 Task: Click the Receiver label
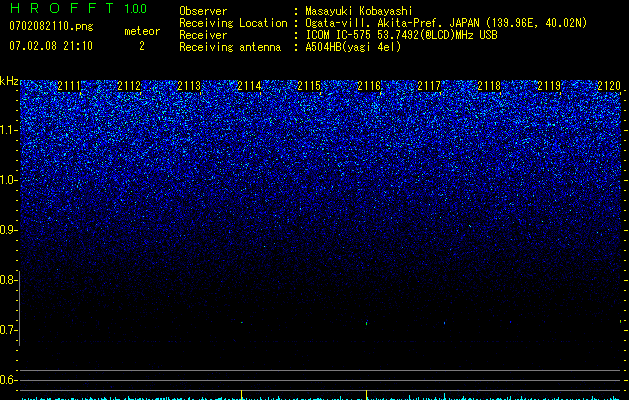pyautogui.click(x=203, y=35)
